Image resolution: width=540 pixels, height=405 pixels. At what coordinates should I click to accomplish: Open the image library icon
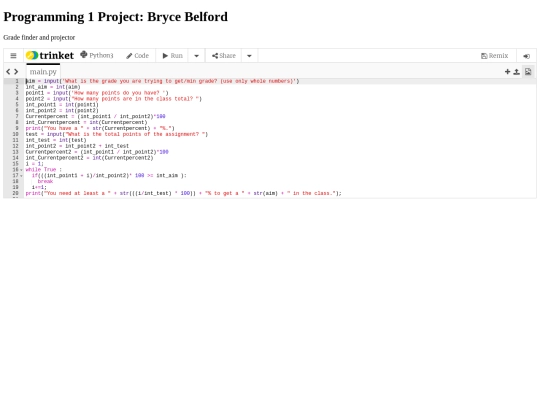pos(528,72)
